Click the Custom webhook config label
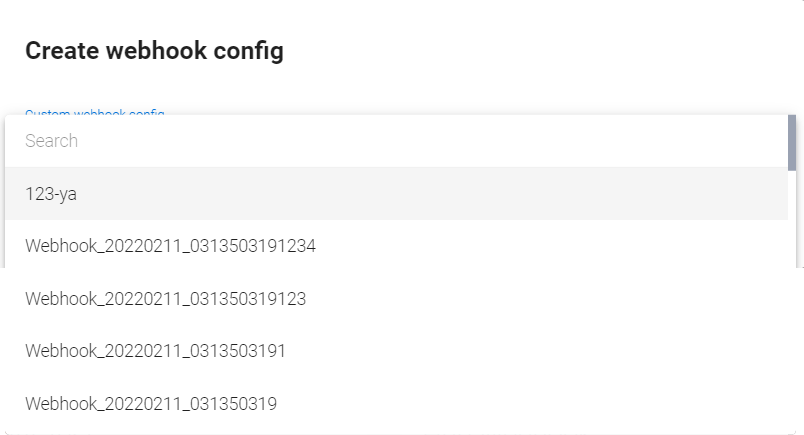The height and width of the screenshot is (435, 804). tap(94, 113)
